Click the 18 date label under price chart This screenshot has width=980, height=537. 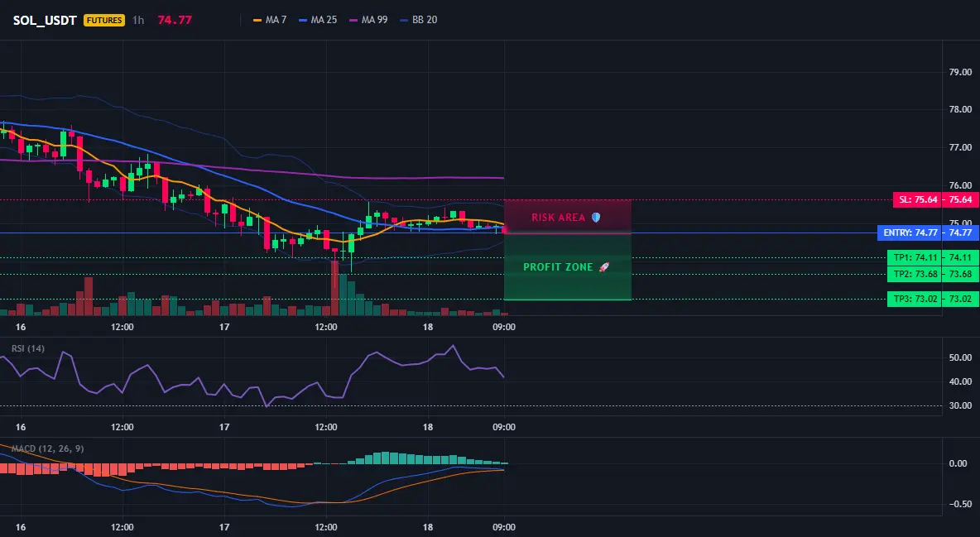(x=427, y=327)
